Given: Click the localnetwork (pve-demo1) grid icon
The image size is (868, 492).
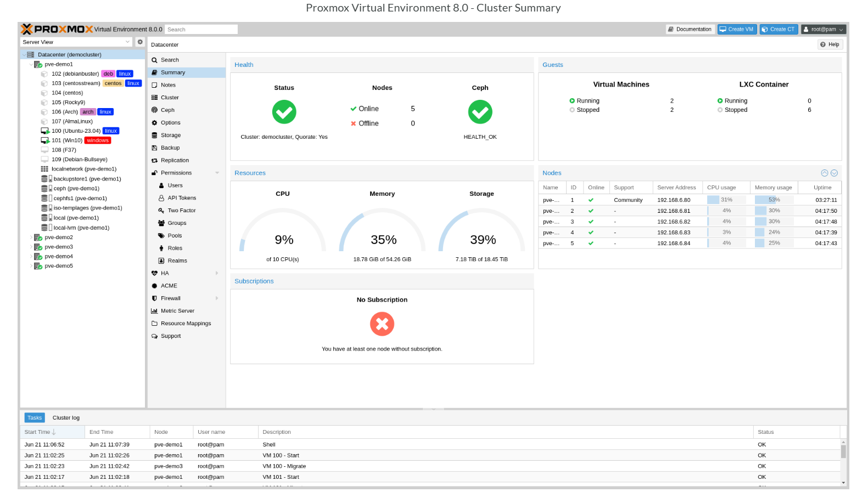Looking at the screenshot, I should pyautogui.click(x=44, y=169).
